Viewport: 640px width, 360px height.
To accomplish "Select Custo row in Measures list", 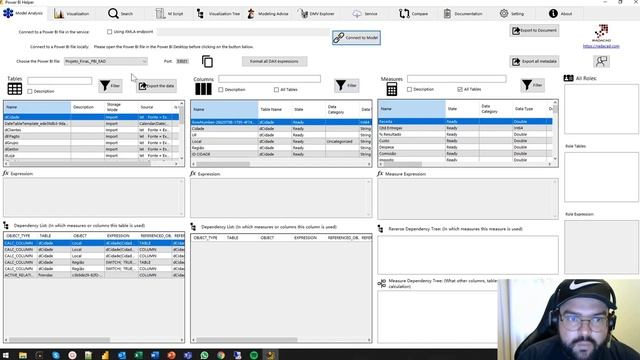I will coord(465,141).
